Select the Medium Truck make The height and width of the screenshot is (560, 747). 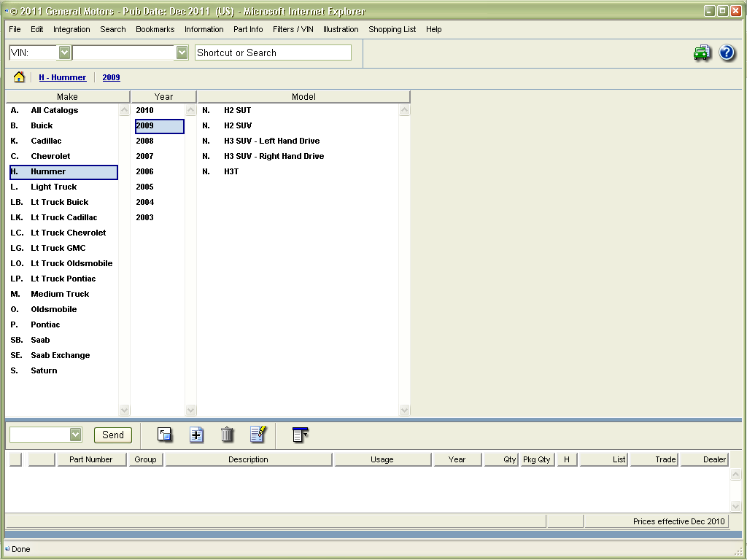pos(63,294)
